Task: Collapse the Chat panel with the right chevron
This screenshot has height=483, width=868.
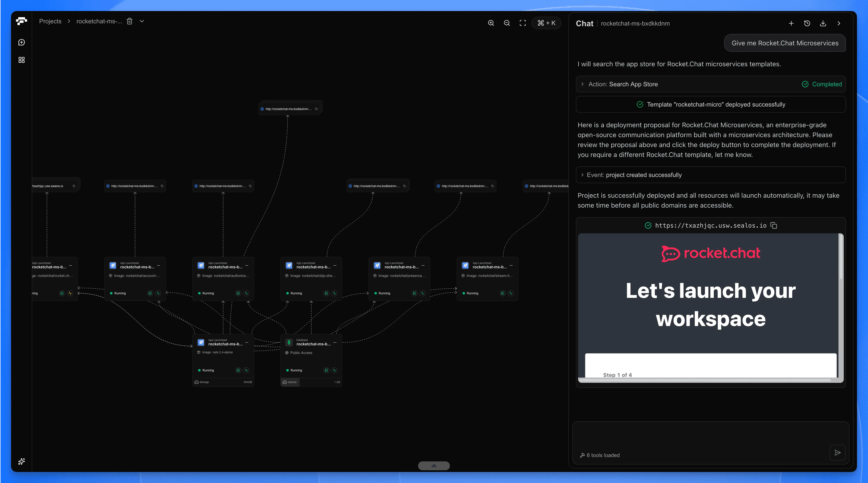Action: pos(839,23)
